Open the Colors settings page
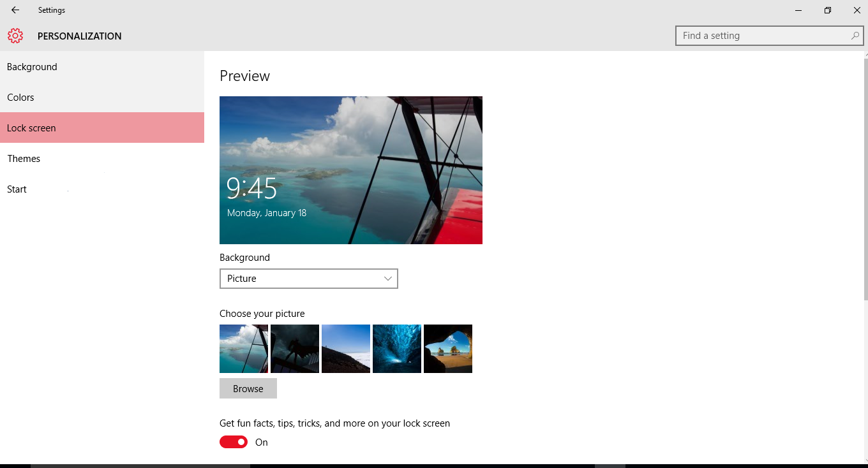This screenshot has height=468, width=868. (x=20, y=98)
